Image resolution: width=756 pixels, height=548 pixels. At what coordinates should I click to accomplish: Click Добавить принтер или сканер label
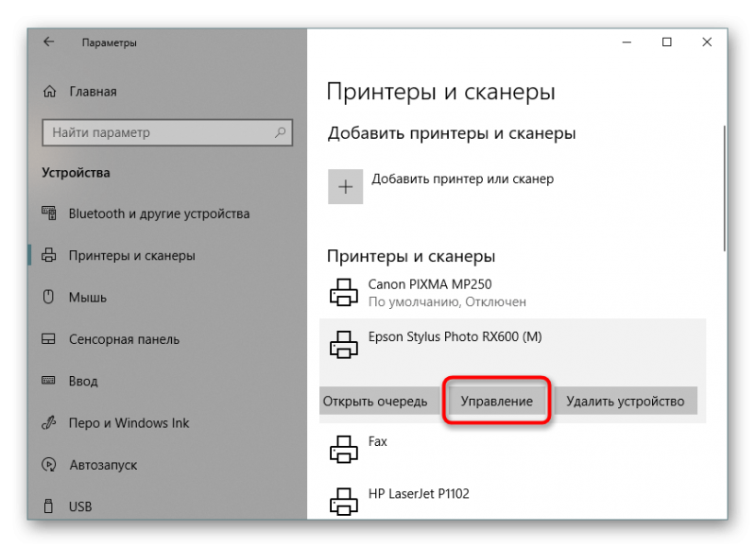pos(462,179)
